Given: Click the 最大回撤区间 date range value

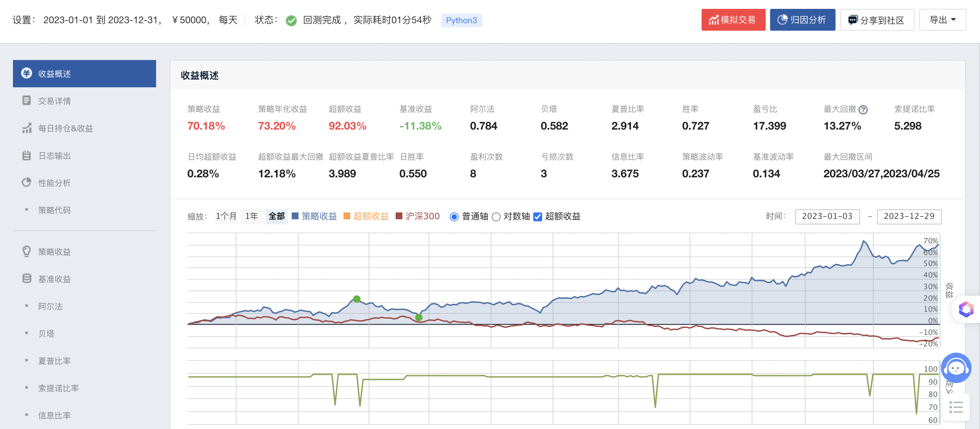Looking at the screenshot, I should click(882, 174).
